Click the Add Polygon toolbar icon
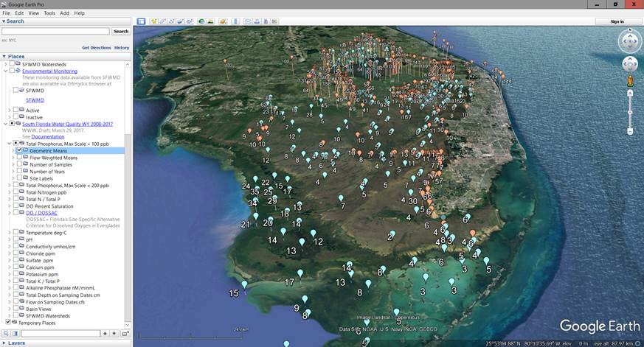Image resolution: width=644 pixels, height=347 pixels. tap(163, 21)
